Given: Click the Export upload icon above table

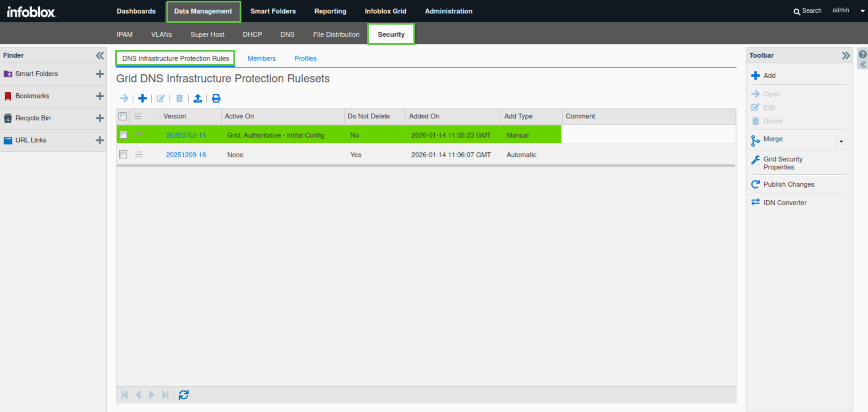Looking at the screenshot, I should [x=198, y=98].
